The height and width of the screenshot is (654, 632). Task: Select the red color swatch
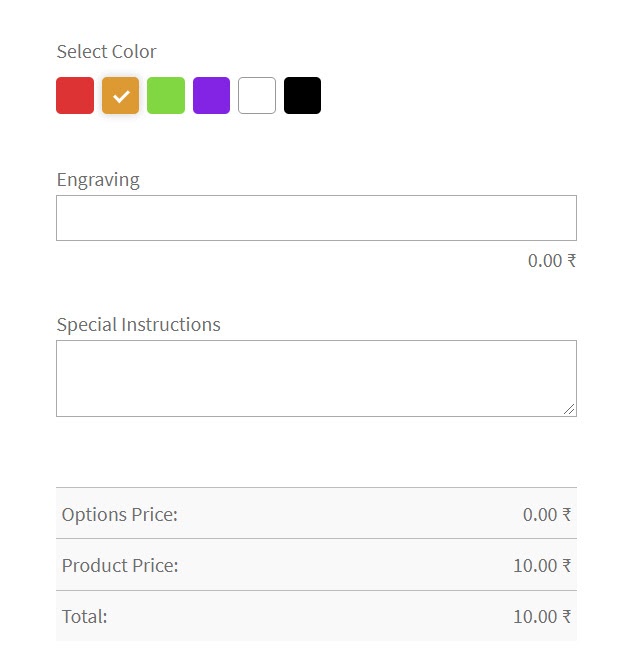point(75,96)
